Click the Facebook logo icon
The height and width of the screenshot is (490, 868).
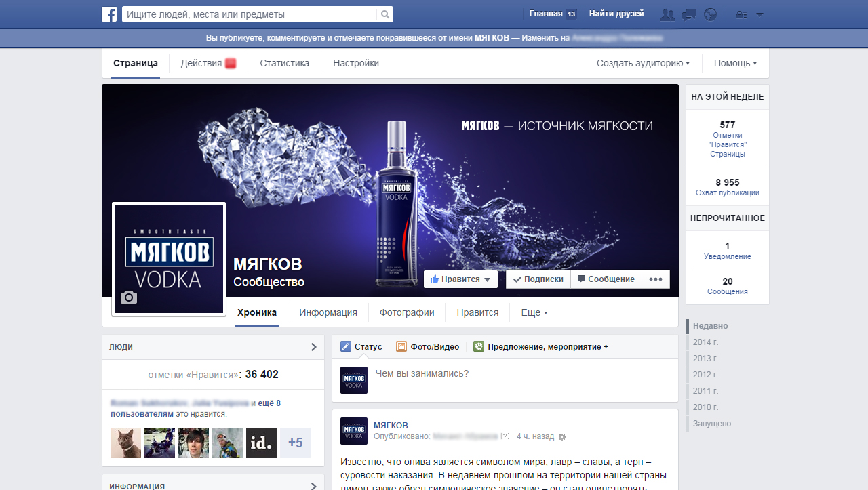click(x=109, y=14)
